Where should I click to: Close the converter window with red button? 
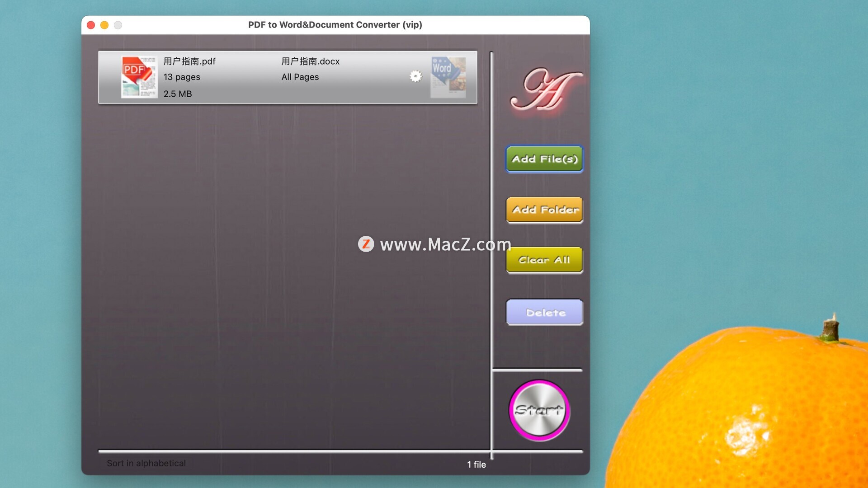91,25
